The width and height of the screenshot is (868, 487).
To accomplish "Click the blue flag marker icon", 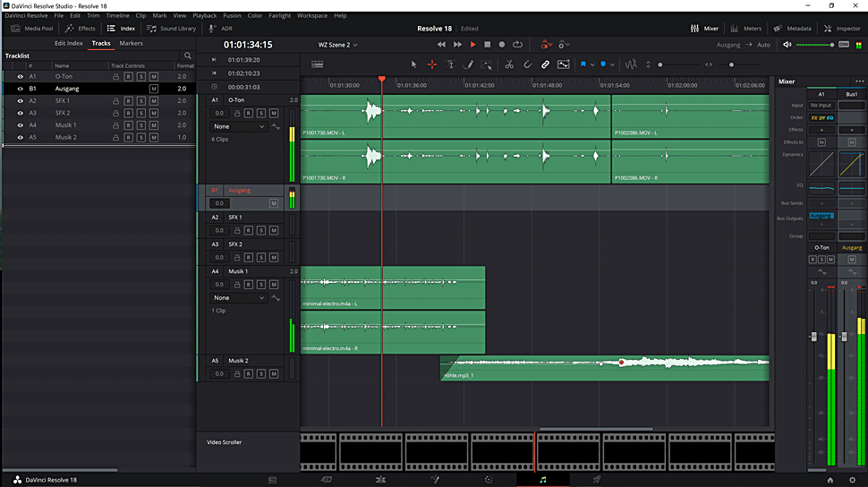I will coord(583,64).
